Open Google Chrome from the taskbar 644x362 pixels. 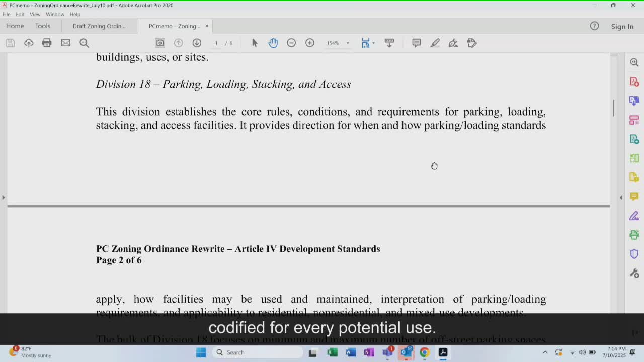click(424, 352)
